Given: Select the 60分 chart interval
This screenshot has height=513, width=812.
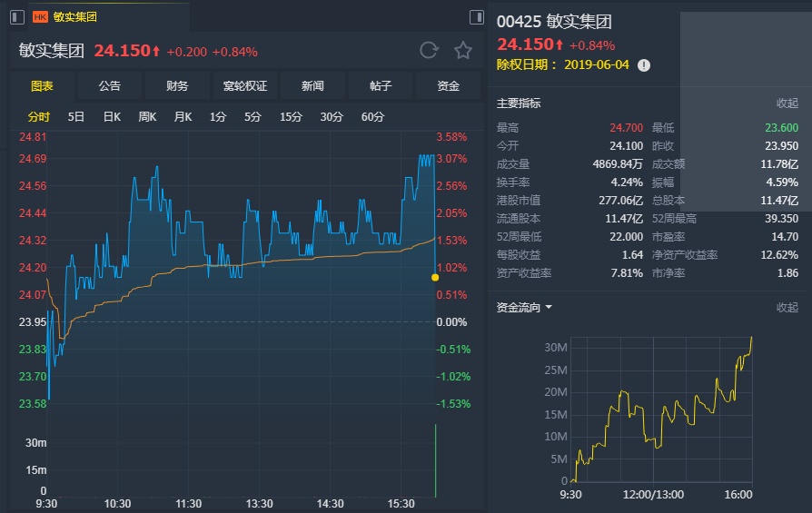Looking at the screenshot, I should (x=372, y=117).
